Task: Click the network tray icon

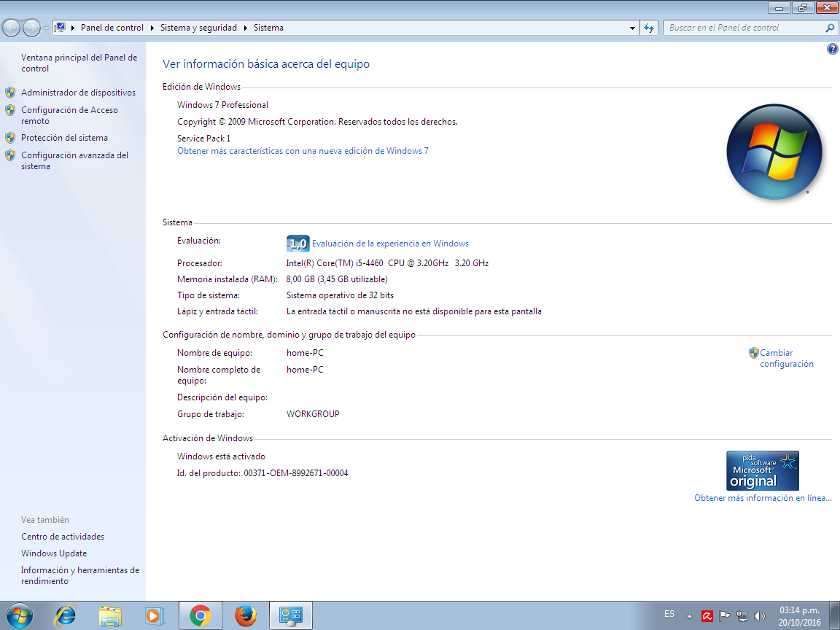Action: 742,616
